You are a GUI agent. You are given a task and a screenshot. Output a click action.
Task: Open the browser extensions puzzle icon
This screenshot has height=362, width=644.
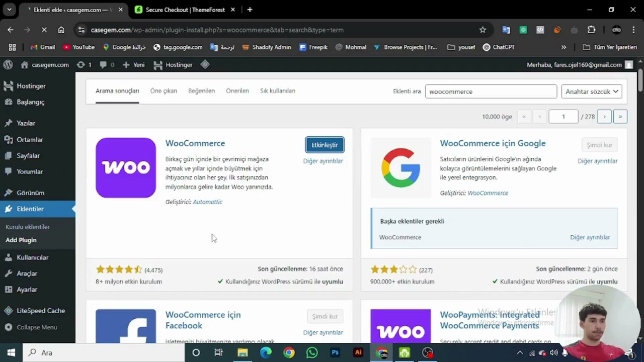click(591, 30)
